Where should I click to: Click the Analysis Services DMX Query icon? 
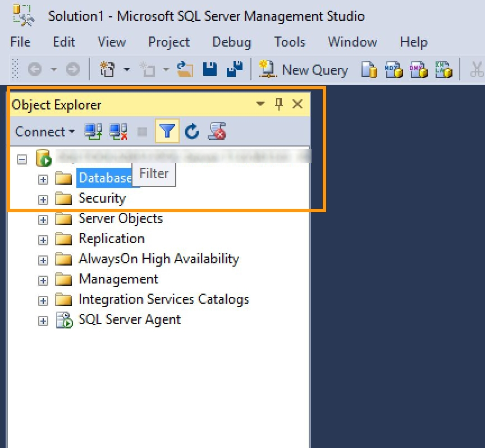(419, 69)
